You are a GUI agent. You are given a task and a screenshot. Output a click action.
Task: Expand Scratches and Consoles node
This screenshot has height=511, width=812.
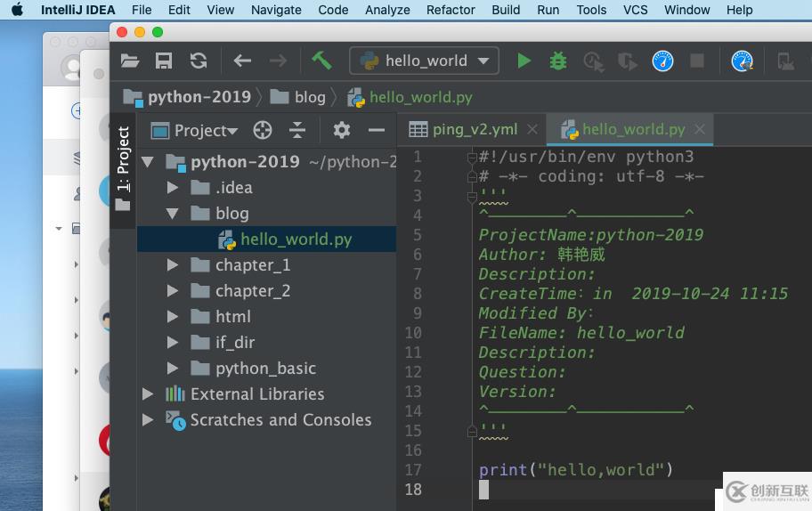[x=148, y=419]
